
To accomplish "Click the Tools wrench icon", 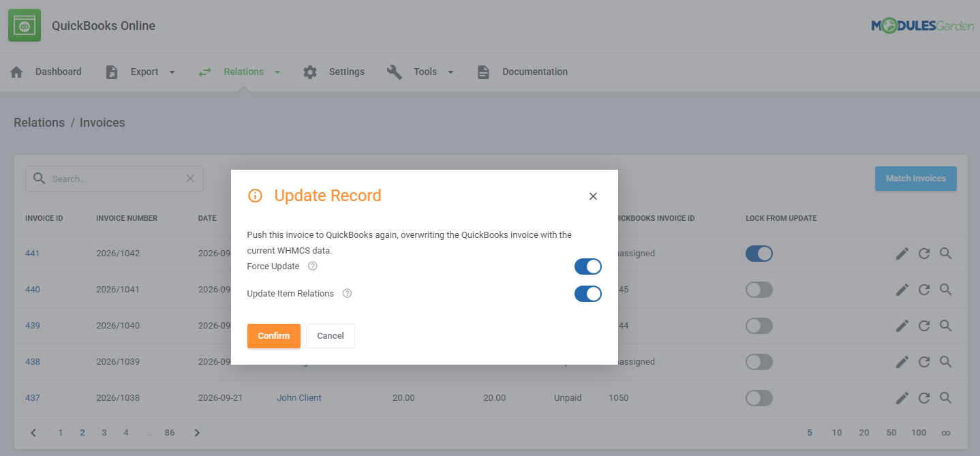I will point(395,72).
